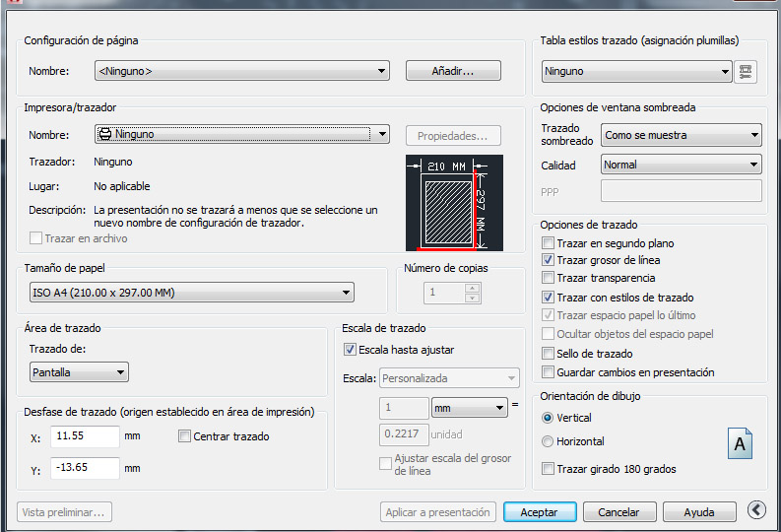781x532 pixels.
Task: Check the Centrar trazado option
Action: tap(184, 436)
